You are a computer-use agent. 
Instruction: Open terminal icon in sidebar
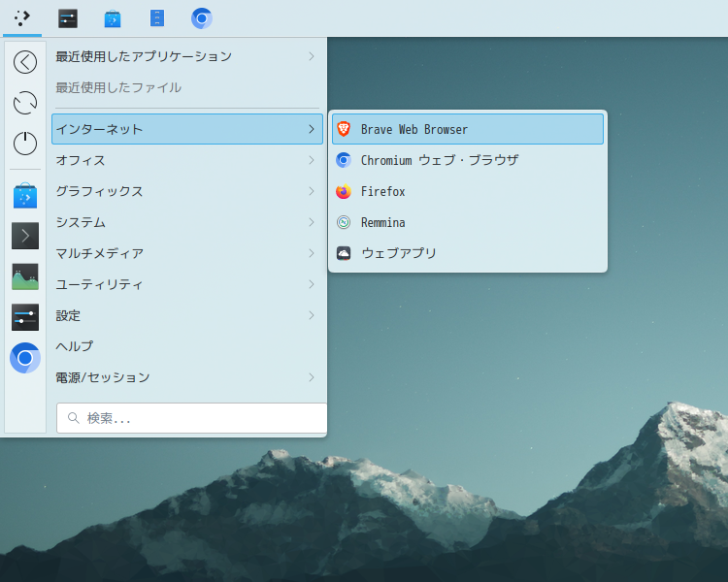pyautogui.click(x=25, y=236)
